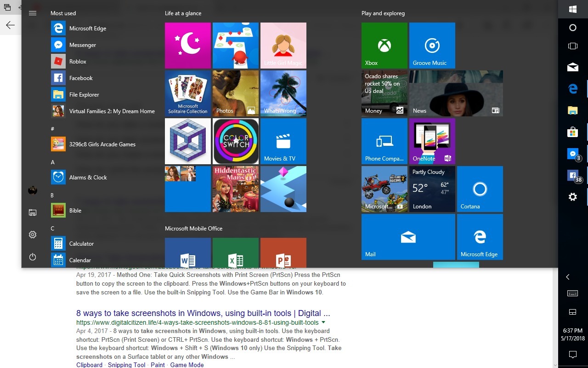Open the Action Center notifications icon

tap(573, 354)
